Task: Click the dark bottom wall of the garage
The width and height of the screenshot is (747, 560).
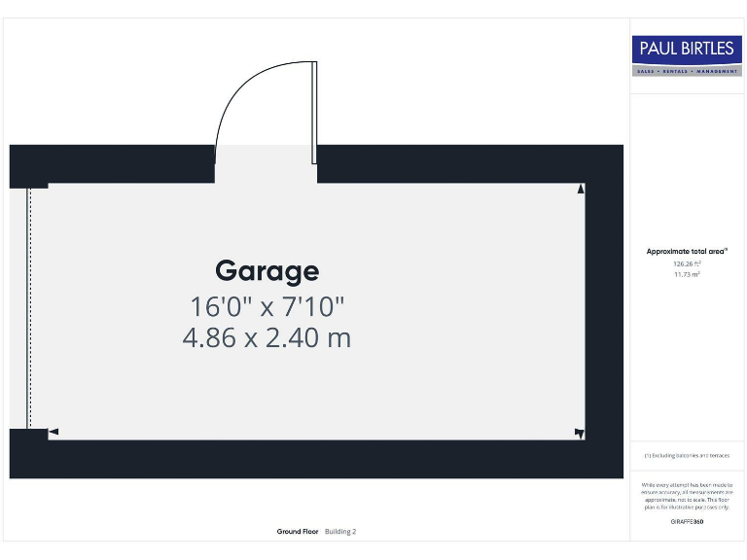Action: coord(316,459)
